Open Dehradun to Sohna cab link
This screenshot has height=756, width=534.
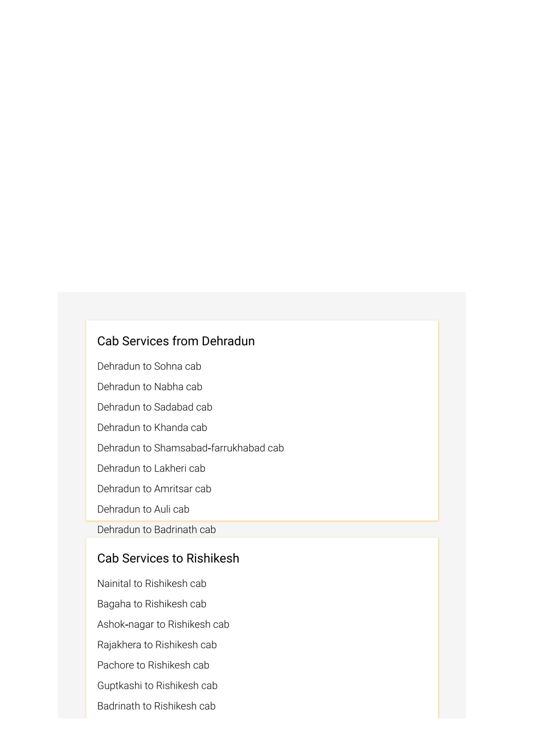(149, 367)
